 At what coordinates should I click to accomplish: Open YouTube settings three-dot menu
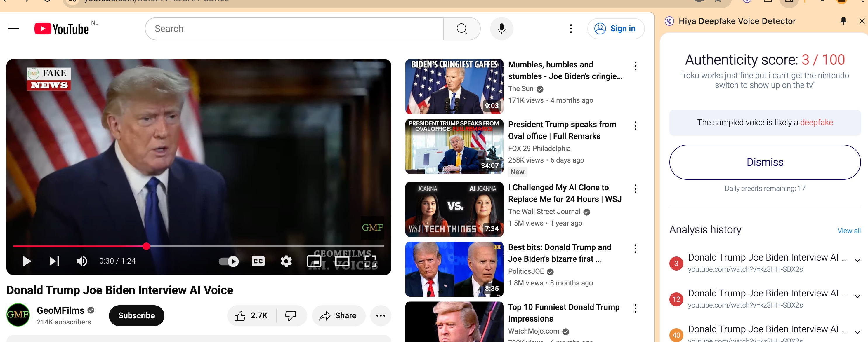pos(571,29)
